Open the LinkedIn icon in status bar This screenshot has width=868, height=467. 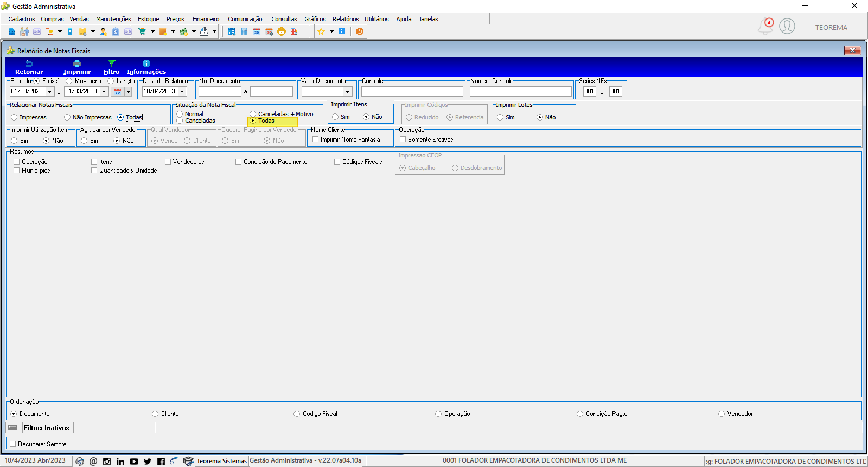pyautogui.click(x=120, y=462)
